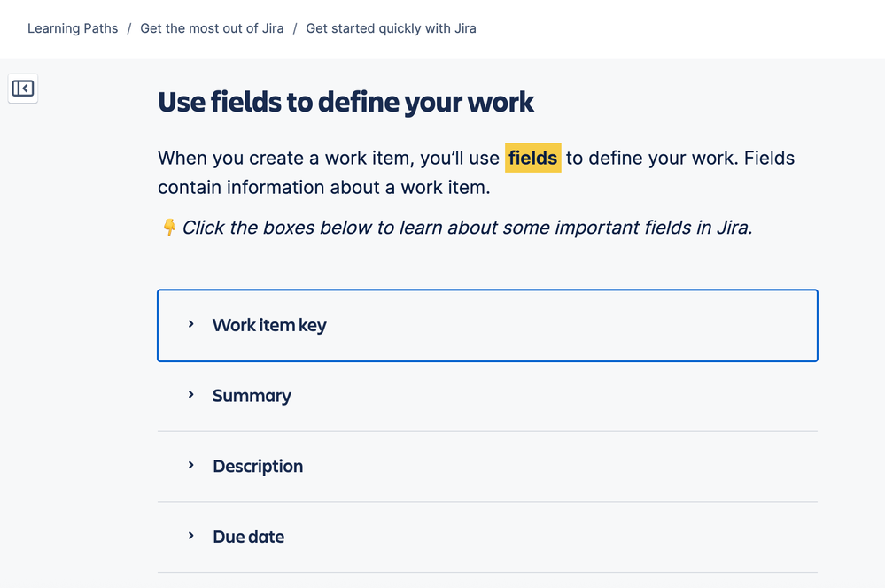Image resolution: width=885 pixels, height=588 pixels.
Task: Click the yellow highlighted 'fields' term
Action: coord(532,159)
